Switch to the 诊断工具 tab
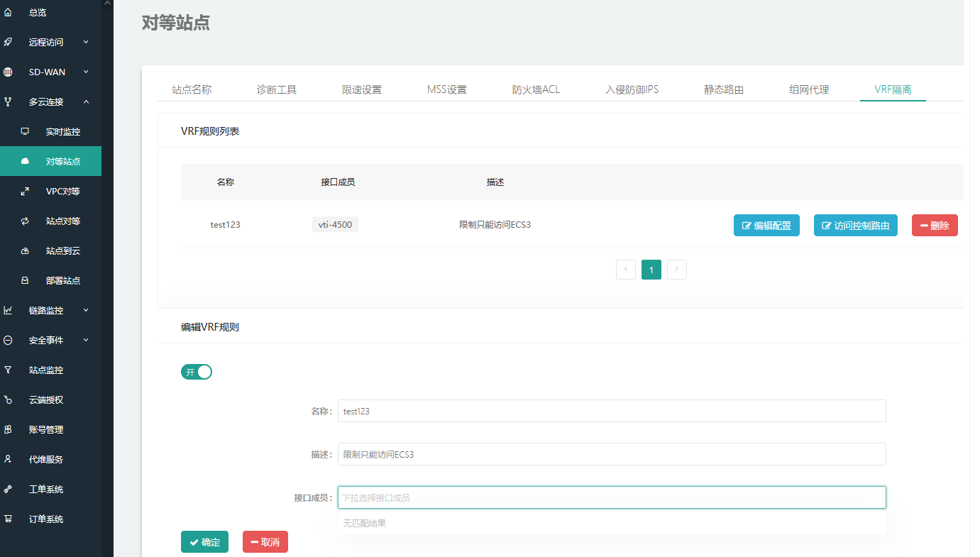This screenshot has height=557, width=980. point(277,89)
